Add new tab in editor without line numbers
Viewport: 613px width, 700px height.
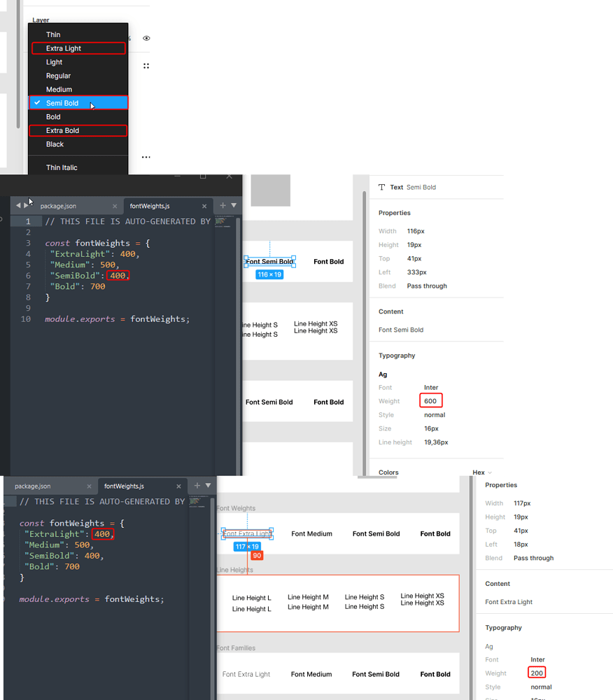click(197, 485)
